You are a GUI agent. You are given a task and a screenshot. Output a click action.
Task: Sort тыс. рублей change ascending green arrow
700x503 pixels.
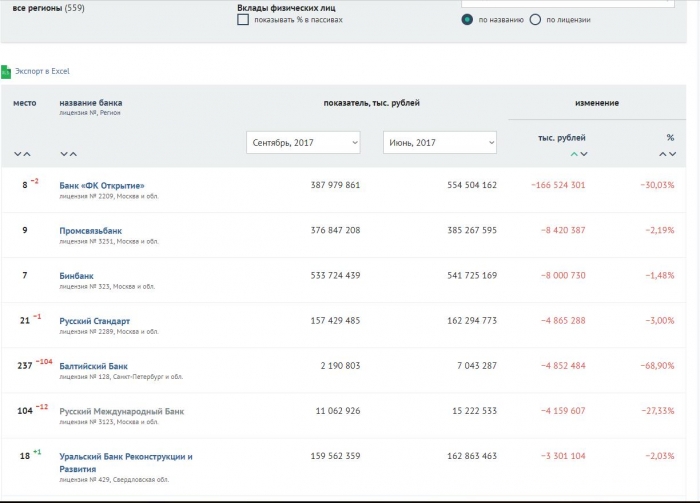574,154
